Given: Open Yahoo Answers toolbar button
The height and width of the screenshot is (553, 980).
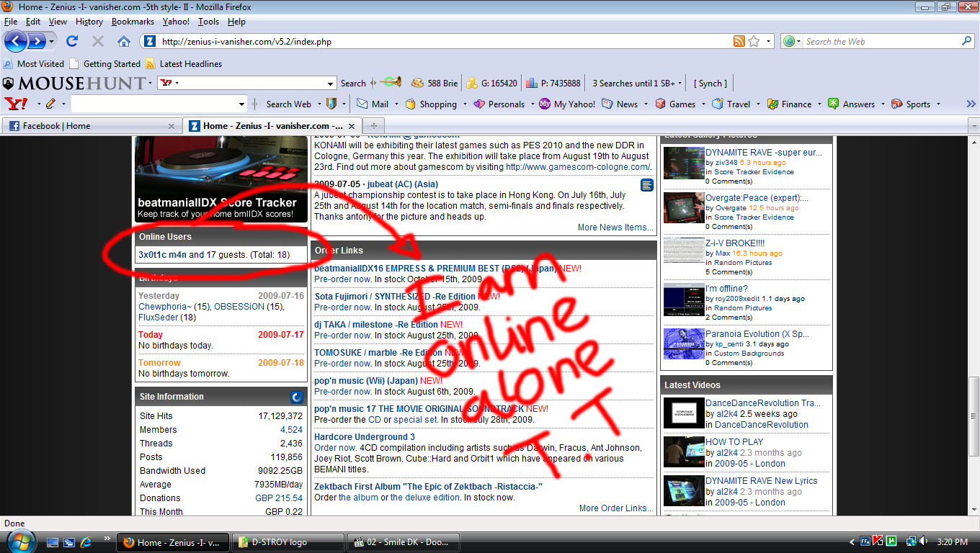Looking at the screenshot, I should tap(851, 104).
